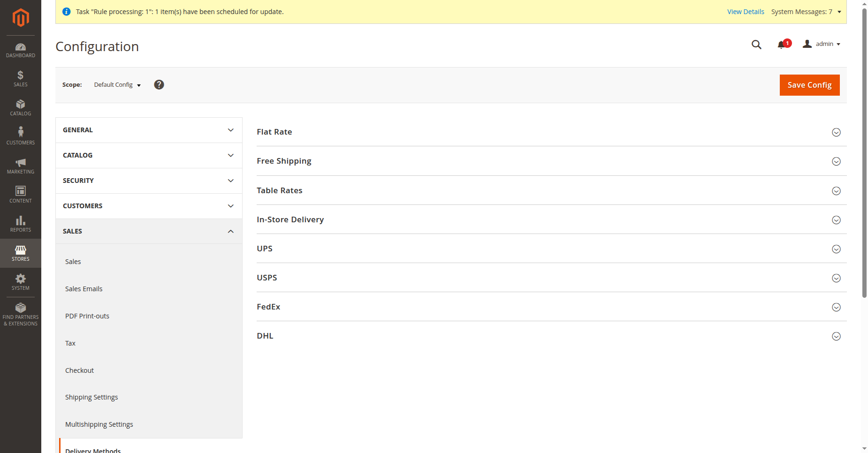Expand the USPS section
Viewport: 868px width, 453px height.
551,278
